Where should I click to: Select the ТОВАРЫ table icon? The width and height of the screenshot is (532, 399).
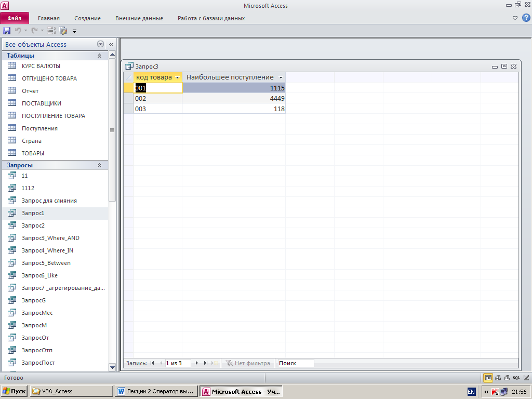(x=12, y=153)
